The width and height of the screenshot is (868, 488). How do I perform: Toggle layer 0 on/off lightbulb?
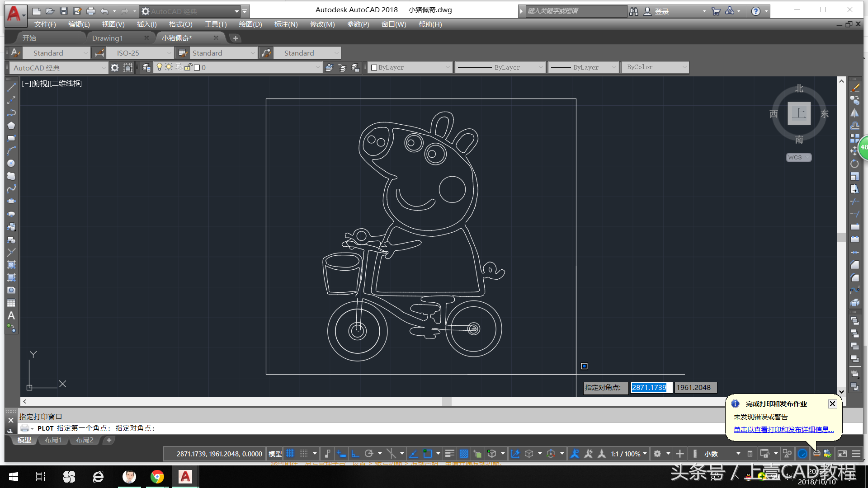click(x=159, y=67)
